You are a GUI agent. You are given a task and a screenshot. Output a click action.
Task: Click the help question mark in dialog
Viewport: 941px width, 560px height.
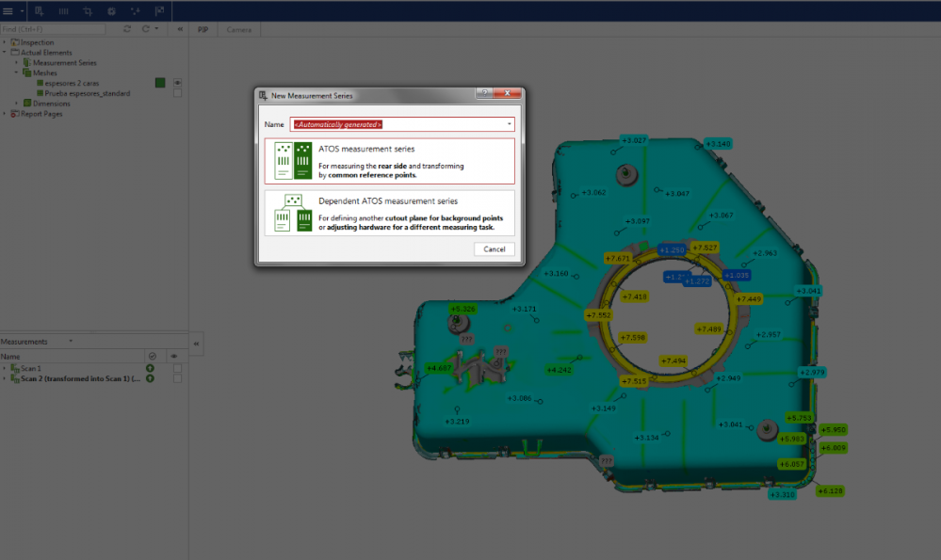tap(483, 95)
